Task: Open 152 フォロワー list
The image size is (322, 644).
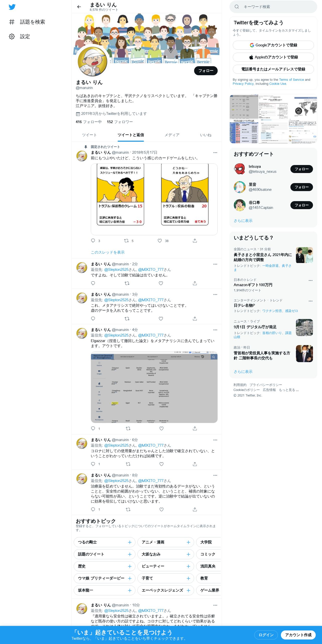Action: [x=120, y=122]
